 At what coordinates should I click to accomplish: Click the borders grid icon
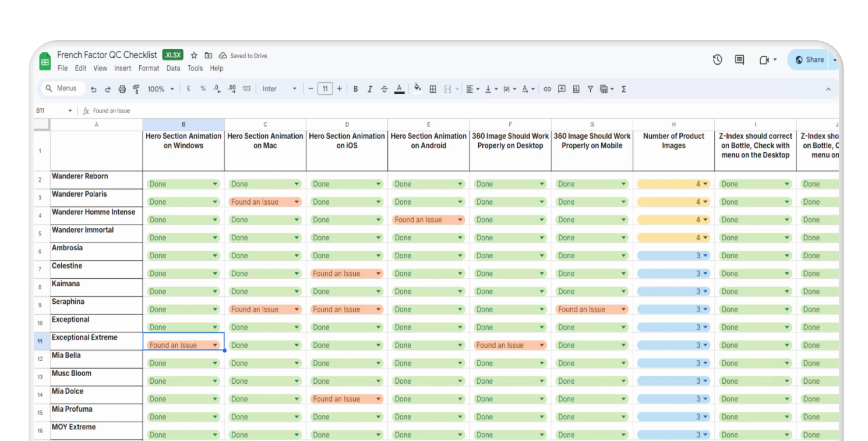(x=433, y=89)
